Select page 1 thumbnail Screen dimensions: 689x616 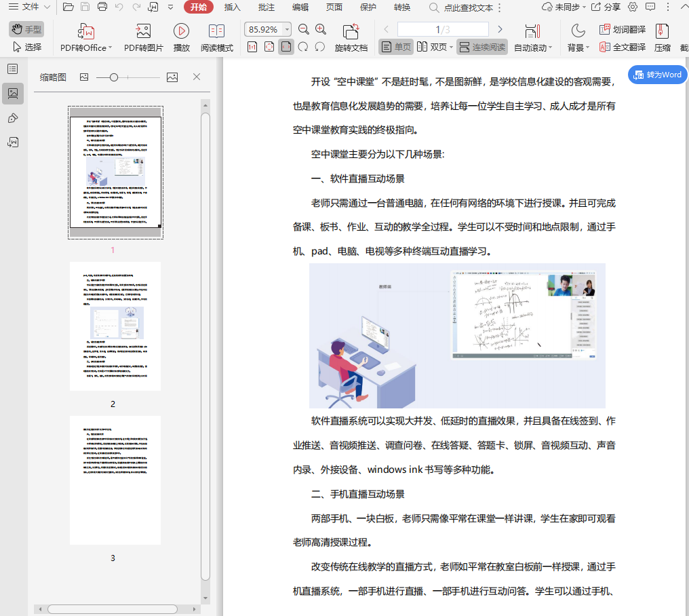coord(115,172)
